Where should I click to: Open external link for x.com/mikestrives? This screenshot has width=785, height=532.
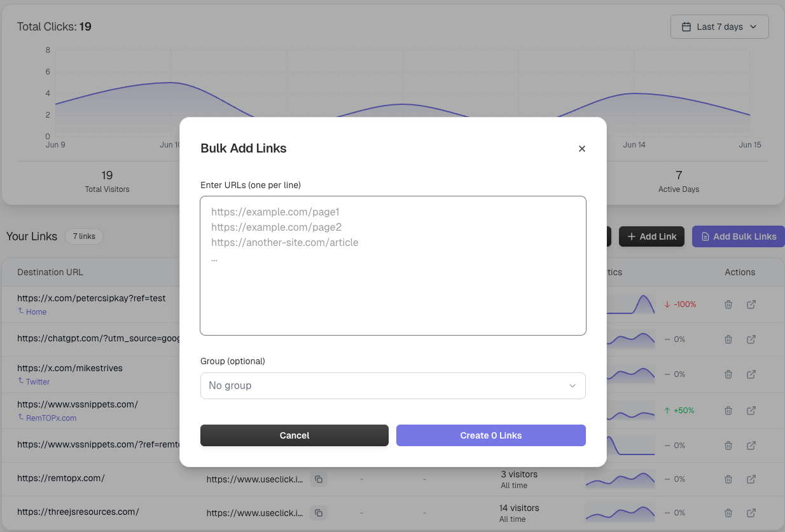click(751, 374)
